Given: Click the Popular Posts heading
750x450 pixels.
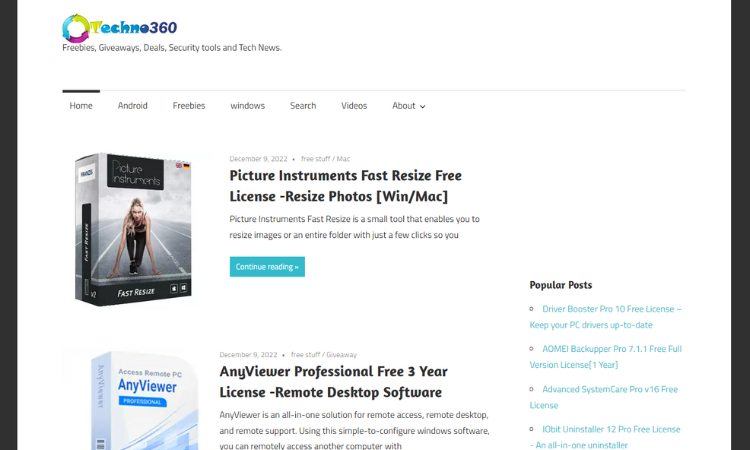Looking at the screenshot, I should 561,285.
